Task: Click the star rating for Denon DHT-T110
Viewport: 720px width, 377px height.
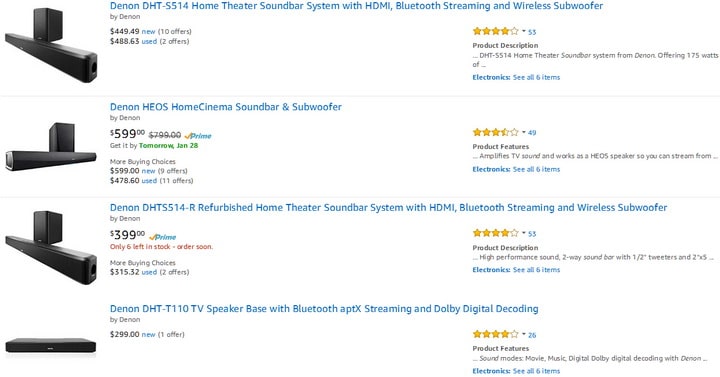Action: coord(495,334)
